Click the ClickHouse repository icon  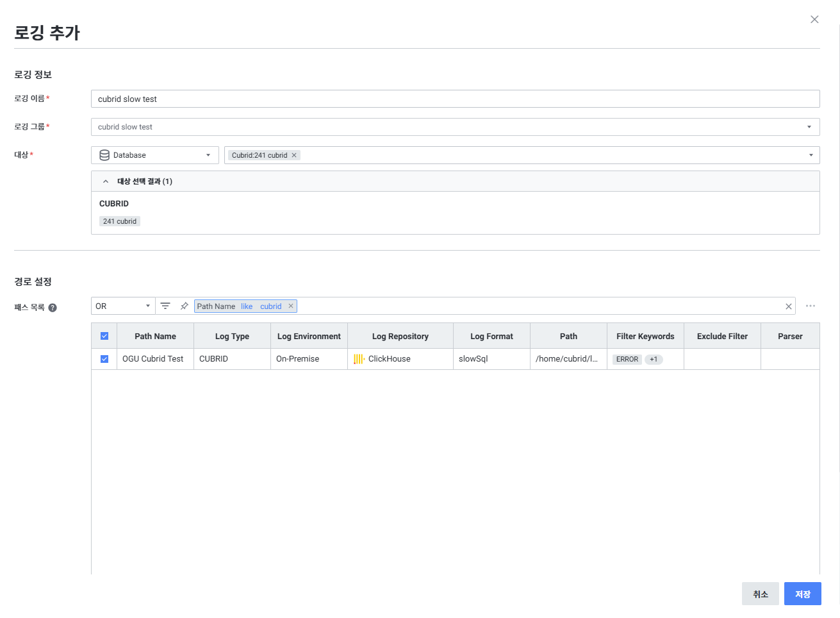click(359, 359)
